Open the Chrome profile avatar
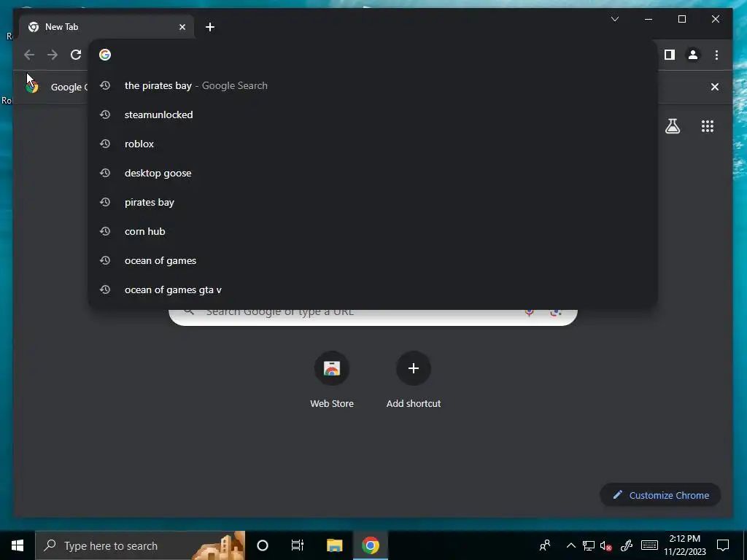The height and width of the screenshot is (560, 747). coord(693,55)
